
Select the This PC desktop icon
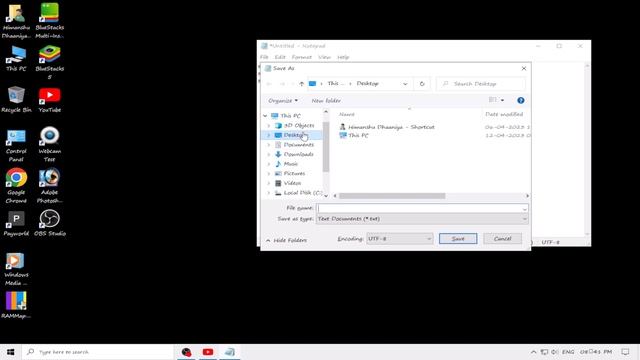pos(16,59)
